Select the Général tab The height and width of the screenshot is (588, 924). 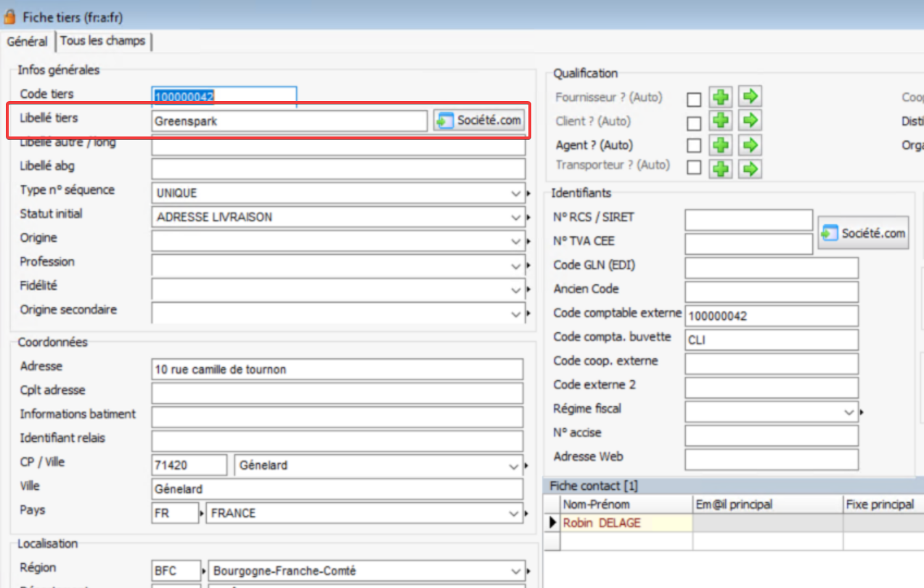(27, 41)
